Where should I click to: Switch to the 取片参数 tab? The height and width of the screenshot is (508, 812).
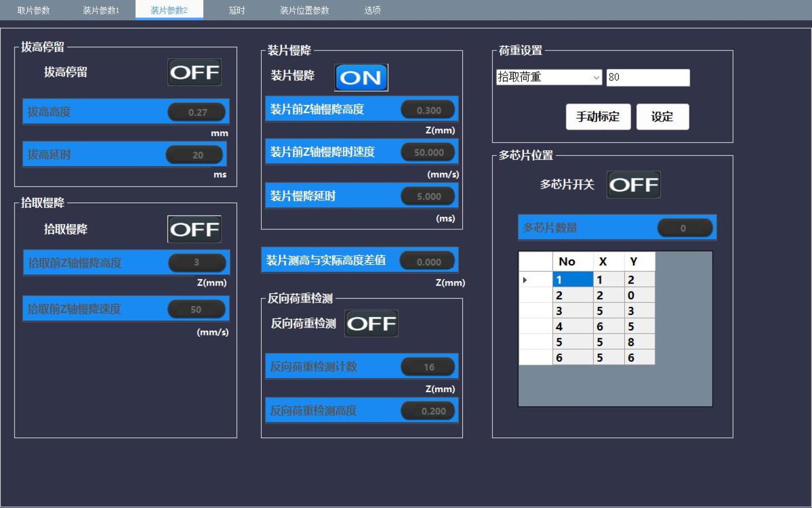point(34,10)
